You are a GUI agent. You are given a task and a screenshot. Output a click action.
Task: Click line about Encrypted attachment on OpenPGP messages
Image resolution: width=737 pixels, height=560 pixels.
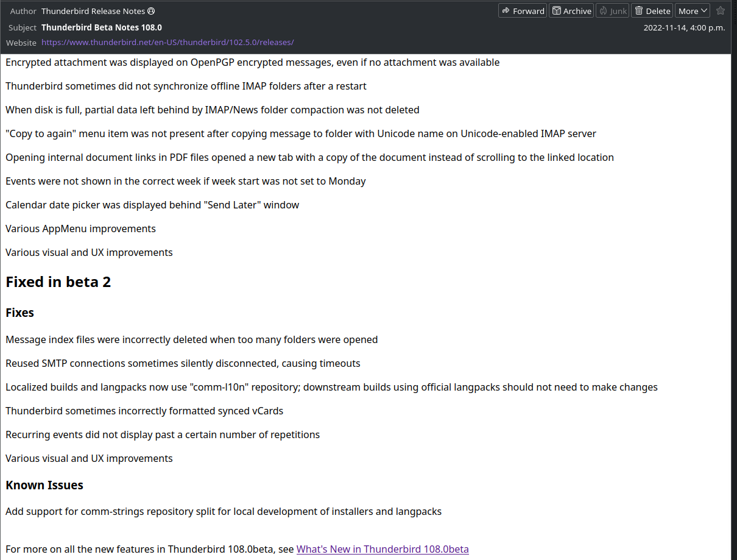253,62
